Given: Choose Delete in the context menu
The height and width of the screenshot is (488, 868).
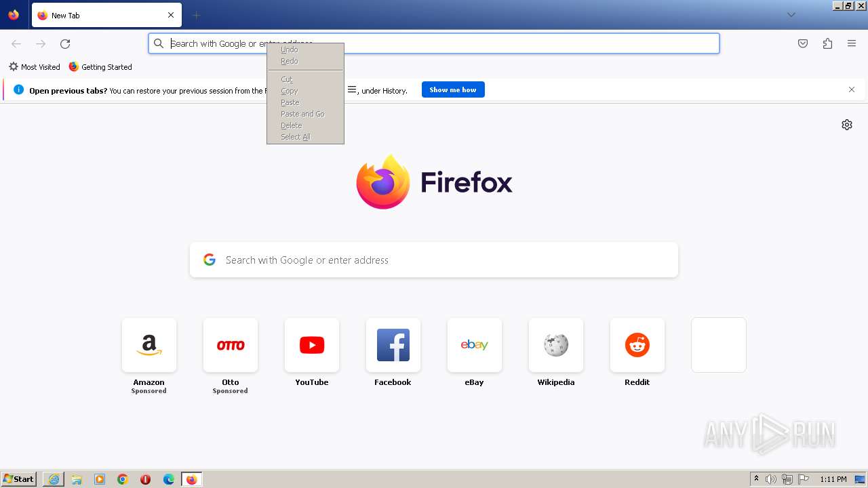Looking at the screenshot, I should pyautogui.click(x=305, y=125).
